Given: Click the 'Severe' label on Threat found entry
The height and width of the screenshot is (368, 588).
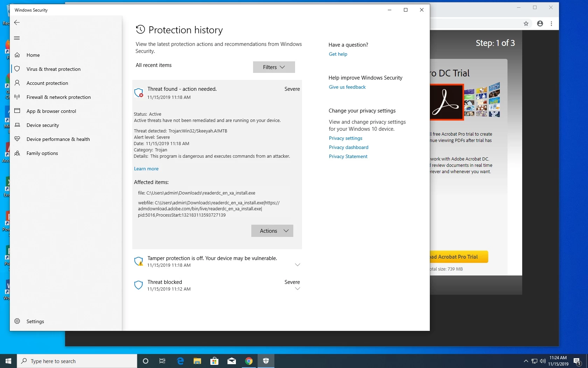Looking at the screenshot, I should coord(292,89).
